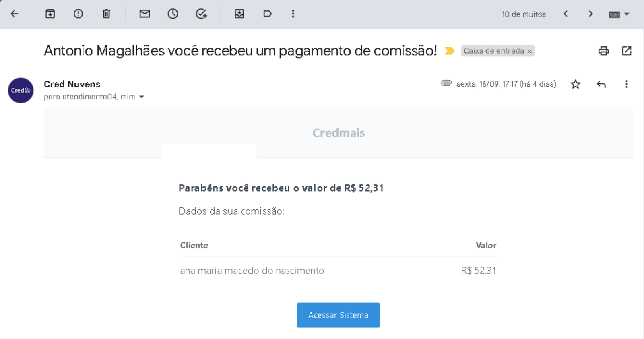Go to the older email
The image size is (644, 339).
(x=590, y=14)
